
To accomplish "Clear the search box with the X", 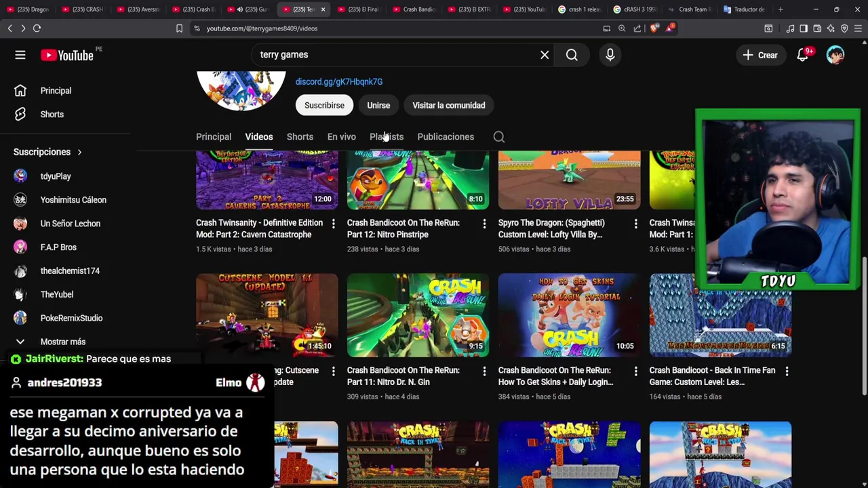I will [x=545, y=55].
